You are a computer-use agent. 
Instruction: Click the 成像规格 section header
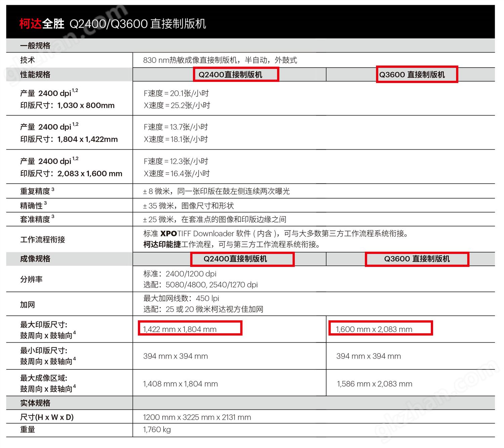(x=35, y=259)
